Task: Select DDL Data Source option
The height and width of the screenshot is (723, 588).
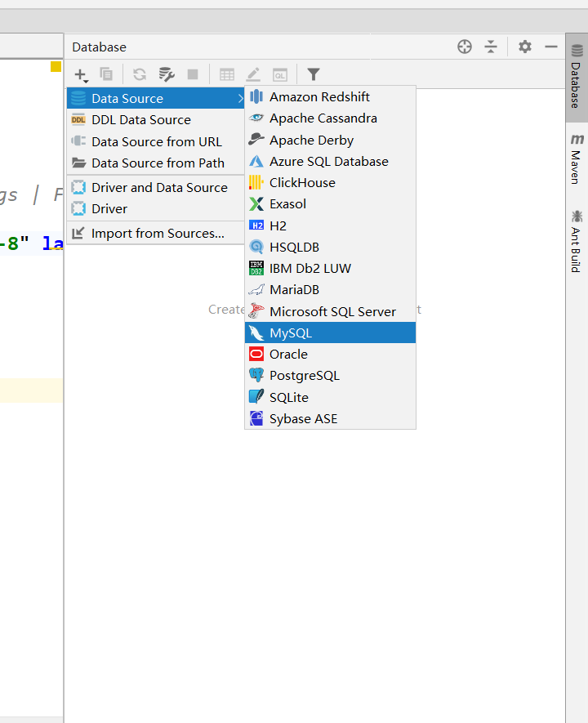Action: 156,120
